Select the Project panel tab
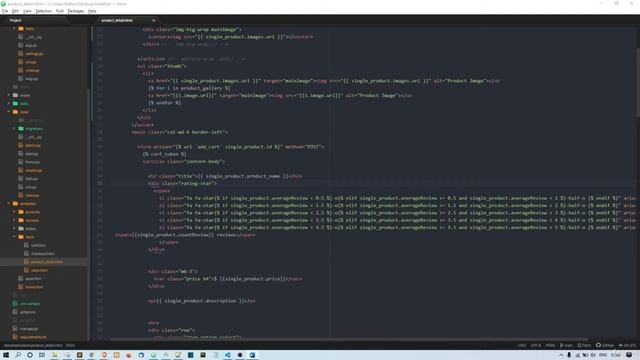This screenshot has height=360, width=640. click(x=16, y=20)
